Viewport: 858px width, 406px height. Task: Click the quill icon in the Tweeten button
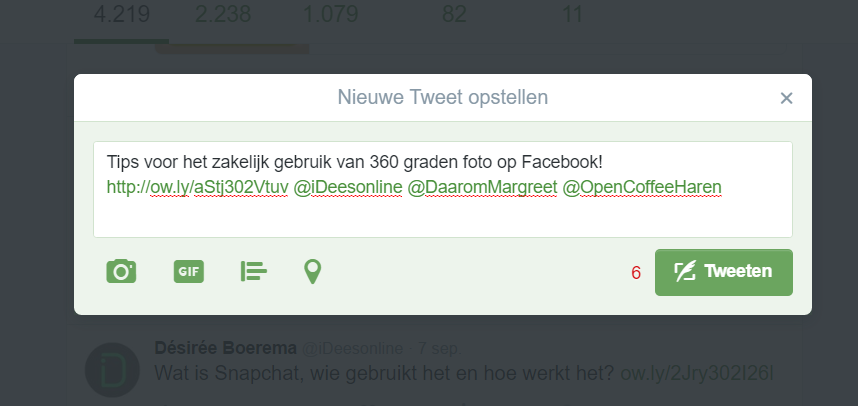[x=685, y=271]
